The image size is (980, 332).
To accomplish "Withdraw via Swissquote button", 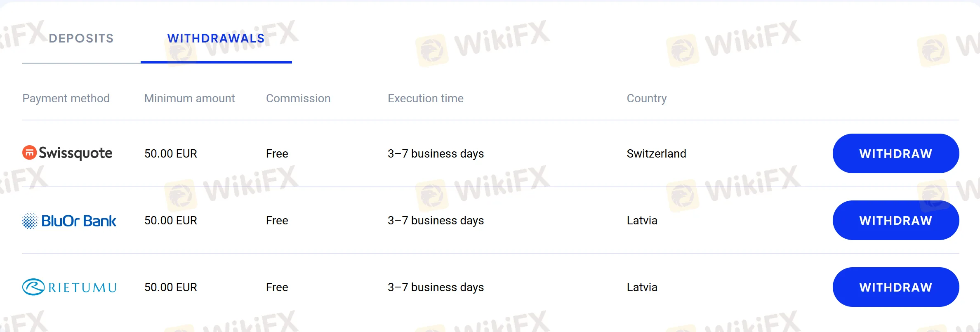I will (x=896, y=153).
